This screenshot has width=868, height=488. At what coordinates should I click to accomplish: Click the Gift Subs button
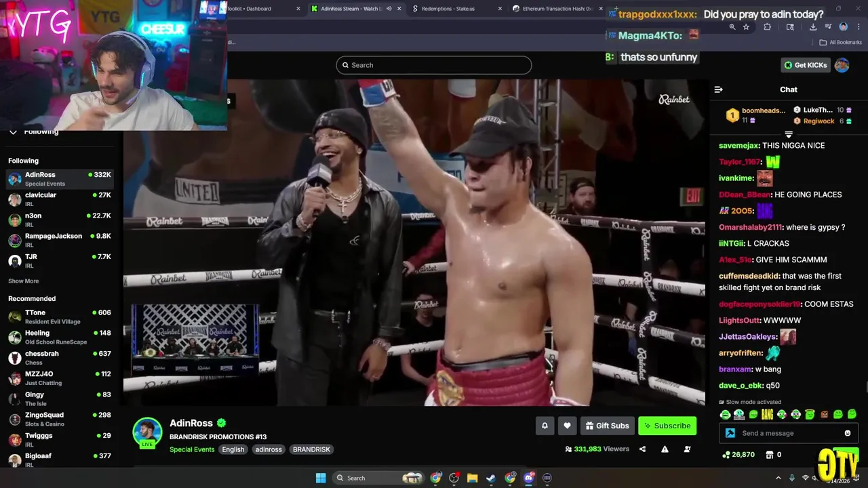[608, 426]
